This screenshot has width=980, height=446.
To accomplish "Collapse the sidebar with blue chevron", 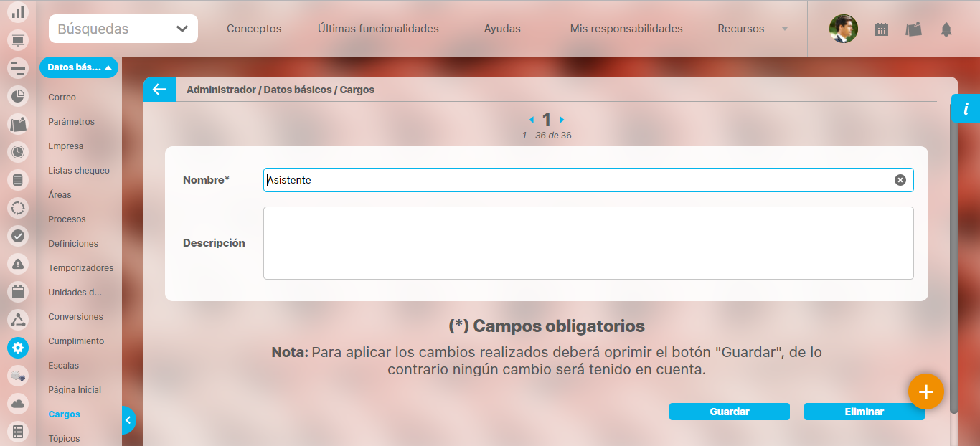I will [x=128, y=420].
